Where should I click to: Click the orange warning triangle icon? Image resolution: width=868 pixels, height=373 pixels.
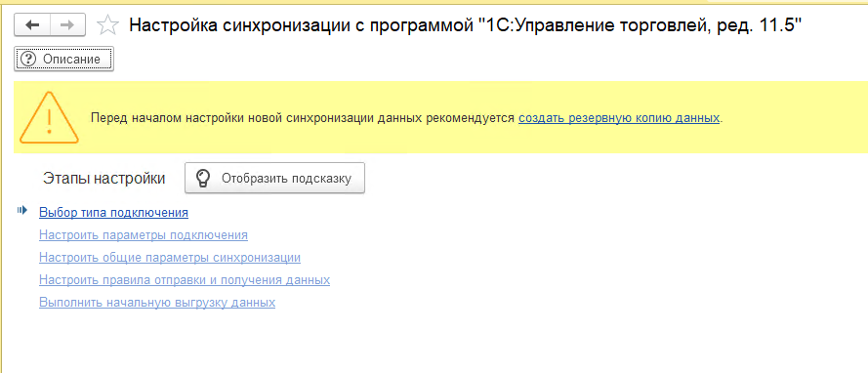click(49, 117)
